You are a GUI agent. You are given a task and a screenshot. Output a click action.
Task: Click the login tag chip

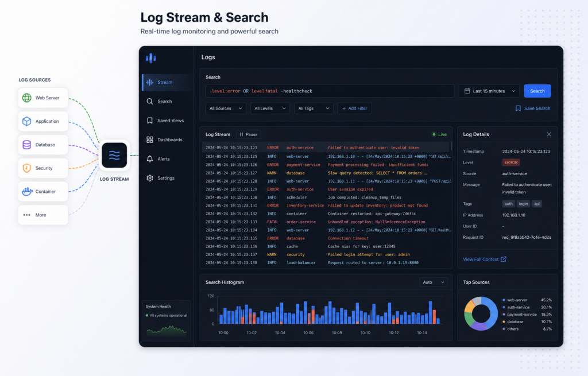tap(523, 204)
